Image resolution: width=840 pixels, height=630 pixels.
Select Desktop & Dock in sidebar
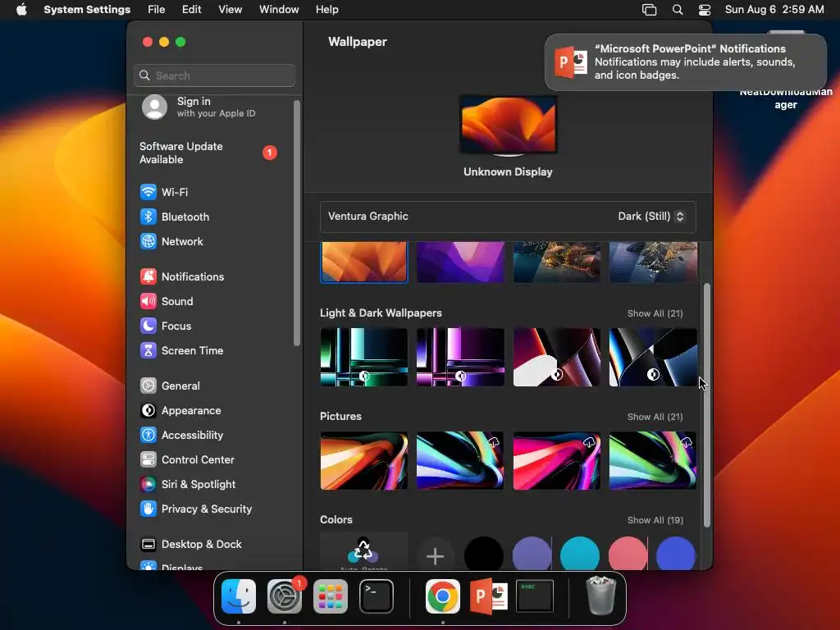[x=190, y=545]
